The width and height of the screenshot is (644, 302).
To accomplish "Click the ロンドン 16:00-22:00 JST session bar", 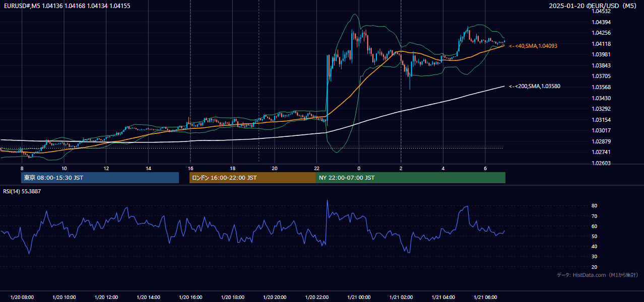I will [x=252, y=178].
